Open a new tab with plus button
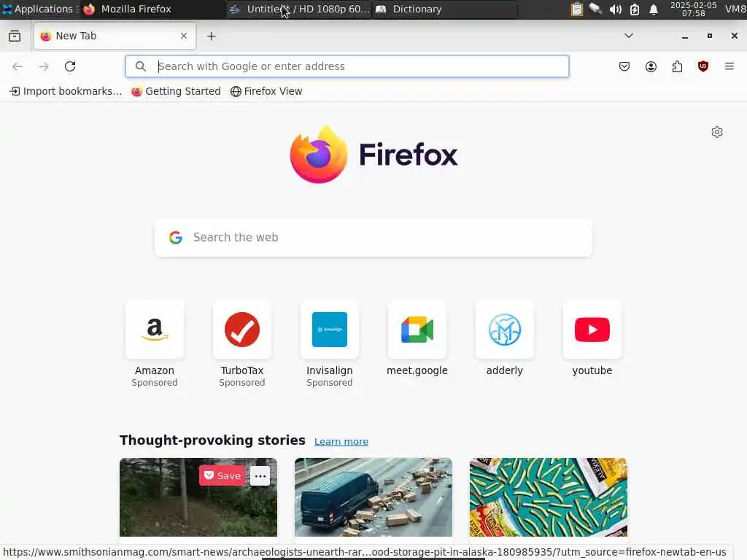Viewport: 747px width, 560px height. pyautogui.click(x=211, y=36)
